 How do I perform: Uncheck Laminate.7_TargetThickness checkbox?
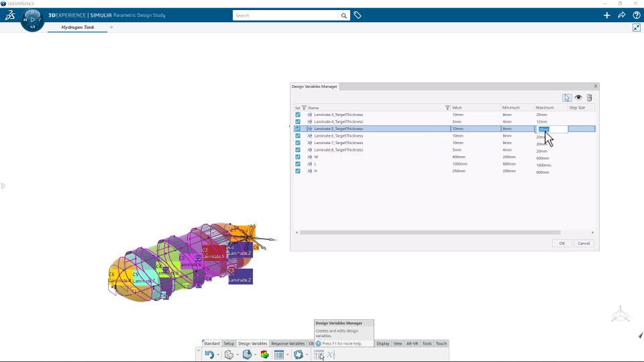tap(298, 143)
